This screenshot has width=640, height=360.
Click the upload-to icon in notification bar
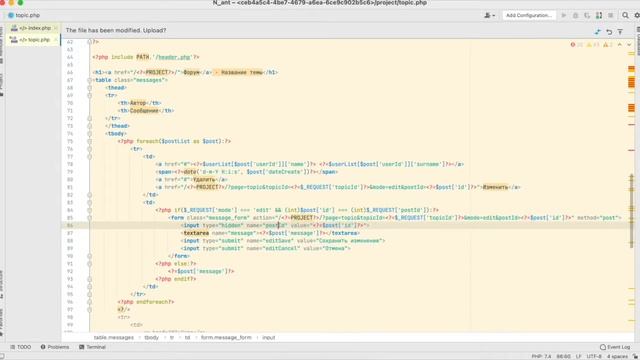(620, 31)
